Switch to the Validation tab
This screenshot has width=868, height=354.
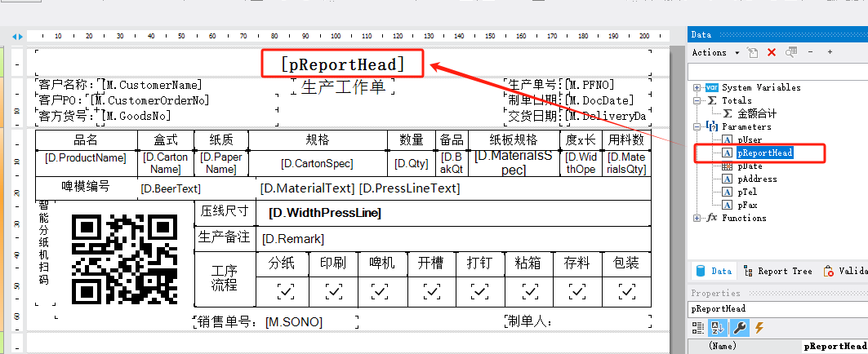844,271
